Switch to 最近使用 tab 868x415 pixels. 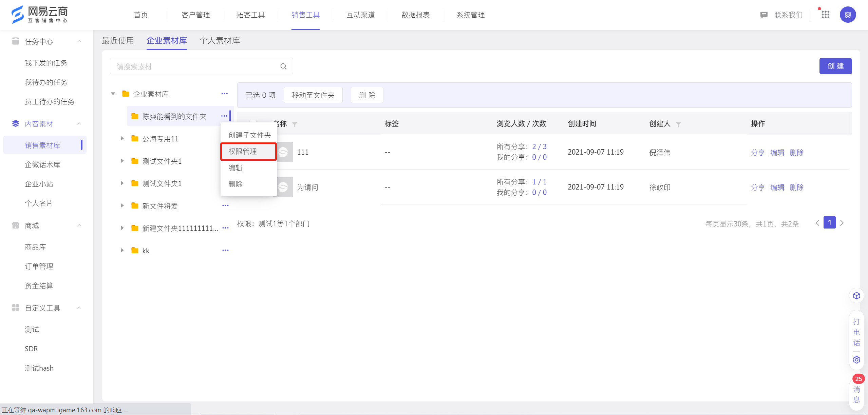(x=118, y=41)
